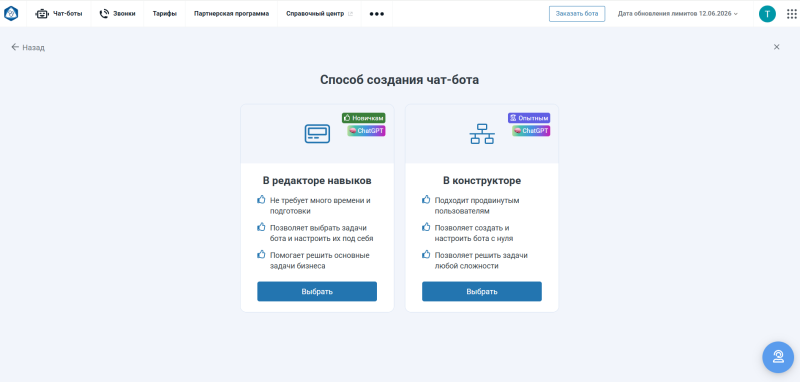The width and height of the screenshot is (800, 382).
Task: Open the Звонки menu item
Action: (117, 14)
